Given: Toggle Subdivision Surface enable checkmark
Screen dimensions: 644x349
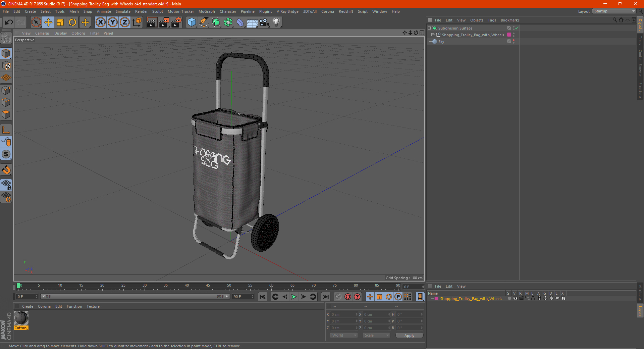Looking at the screenshot, I should pos(517,28).
